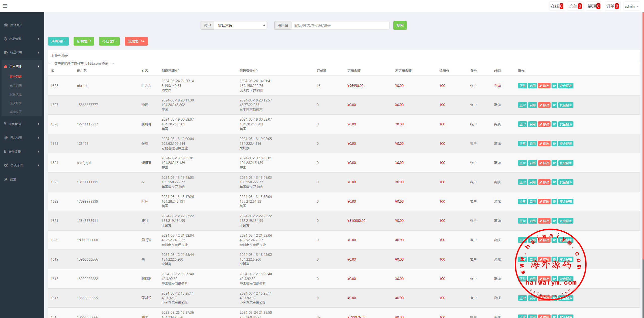644x318 pixels.
Task: Open 充值列表 submenu item
Action: pyautogui.click(x=16, y=86)
